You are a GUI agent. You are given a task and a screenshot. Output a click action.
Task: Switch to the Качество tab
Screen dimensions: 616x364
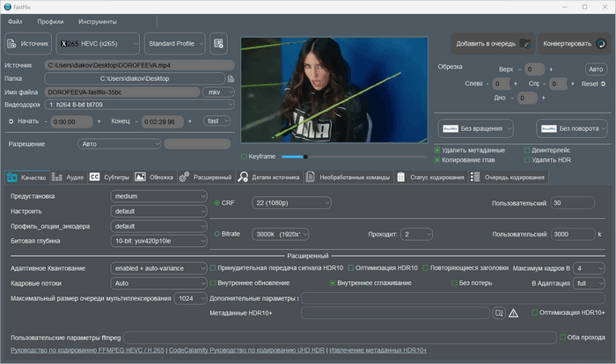[27, 178]
